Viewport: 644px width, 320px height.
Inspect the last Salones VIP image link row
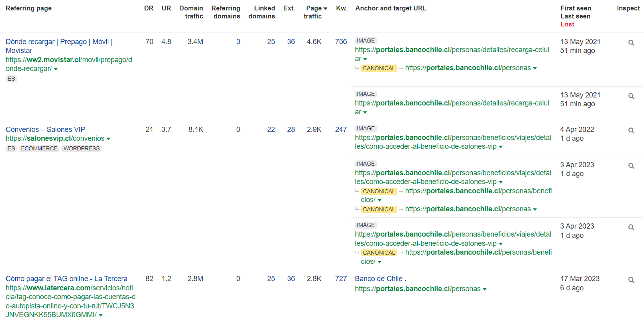tap(631, 227)
